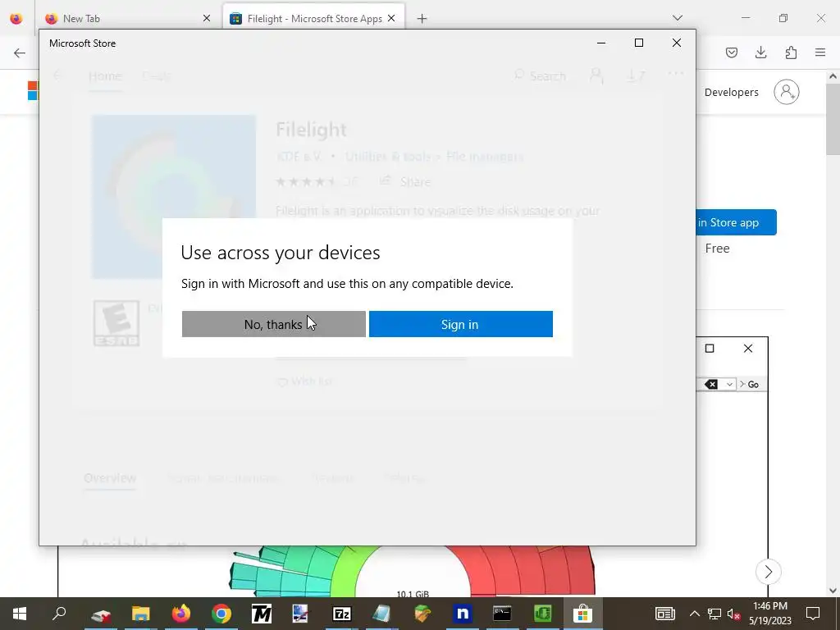Click the No, thanks button
The width and height of the screenshot is (840, 630).
coord(274,324)
